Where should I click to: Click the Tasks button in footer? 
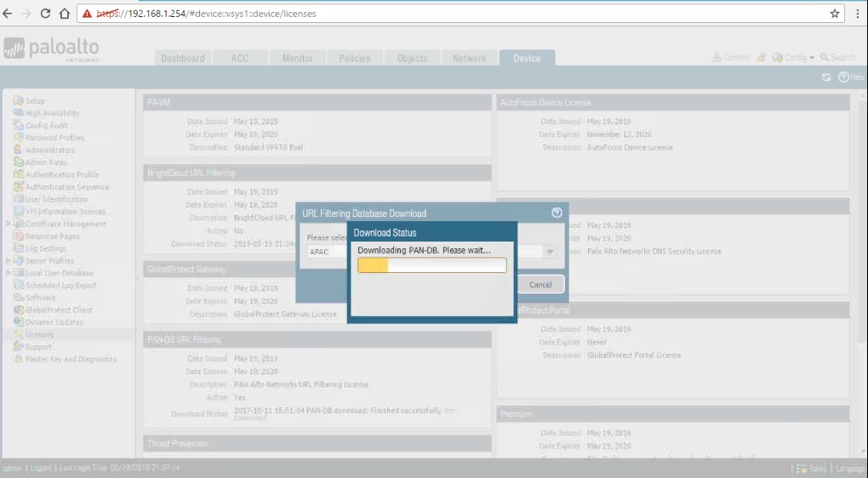pyautogui.click(x=812, y=469)
